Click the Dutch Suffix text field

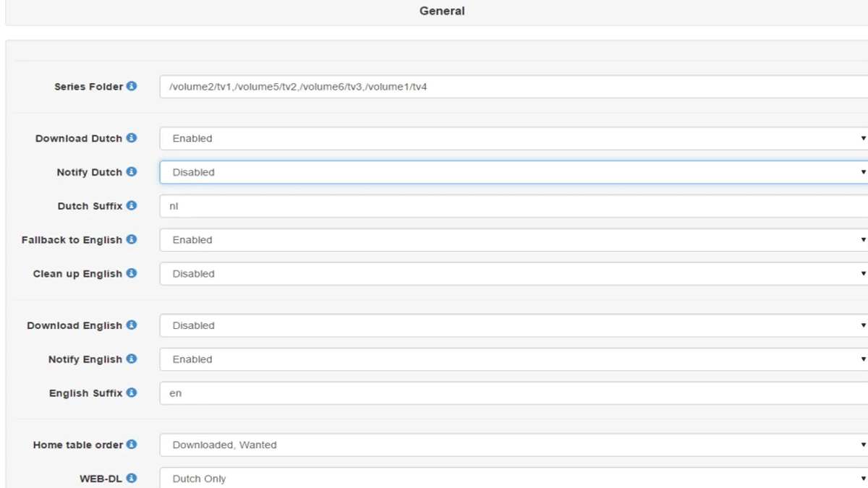514,206
